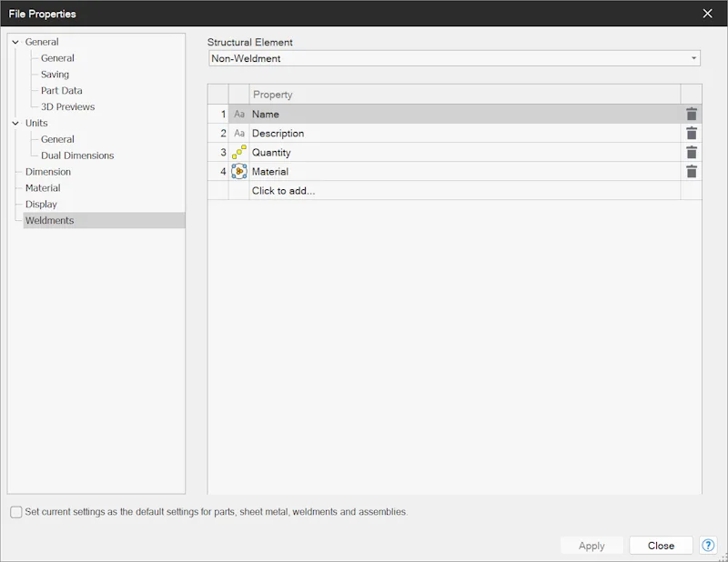Select row number 3 in property table
The image size is (728, 562).
point(218,152)
